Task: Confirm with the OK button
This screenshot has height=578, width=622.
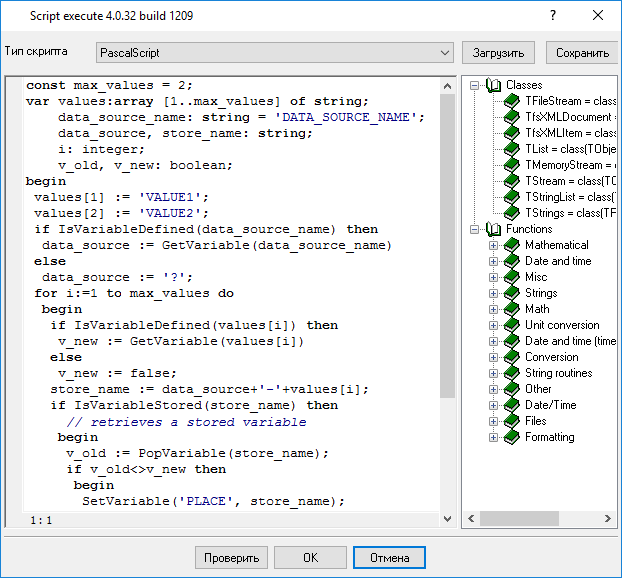Action: click(x=310, y=558)
